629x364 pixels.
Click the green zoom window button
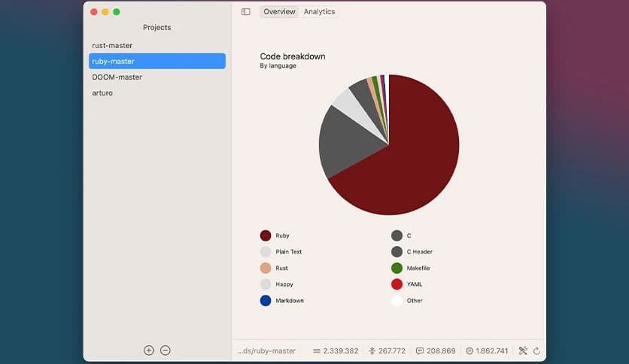pyautogui.click(x=117, y=12)
